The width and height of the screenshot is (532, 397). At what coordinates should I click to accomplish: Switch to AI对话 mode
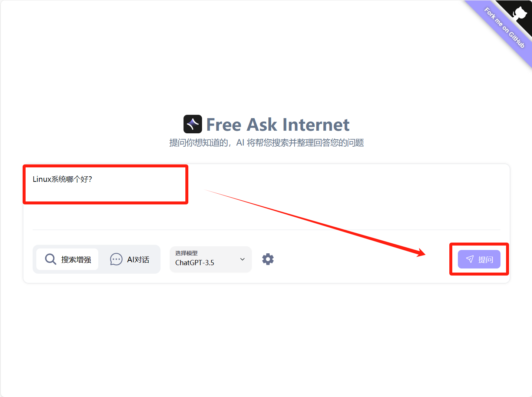coord(129,259)
